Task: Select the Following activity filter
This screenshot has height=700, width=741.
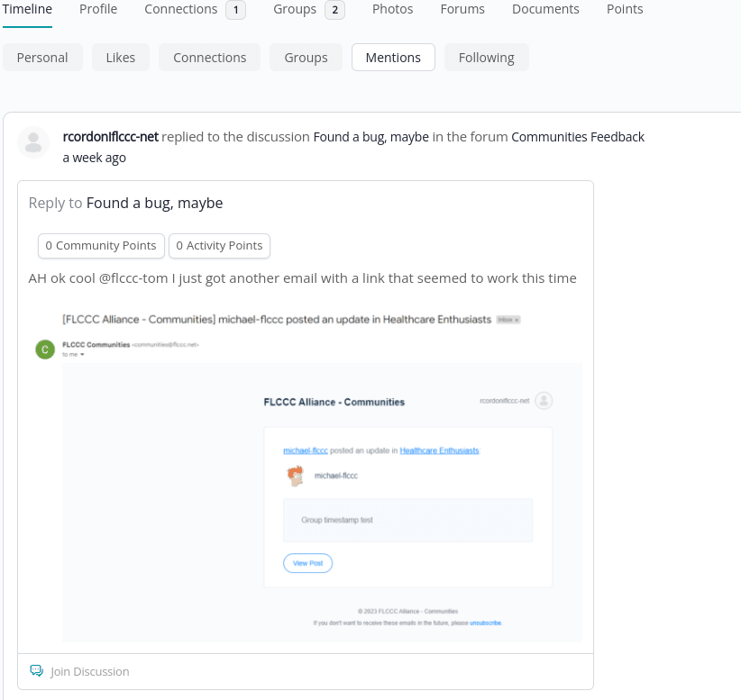Action: tap(486, 58)
